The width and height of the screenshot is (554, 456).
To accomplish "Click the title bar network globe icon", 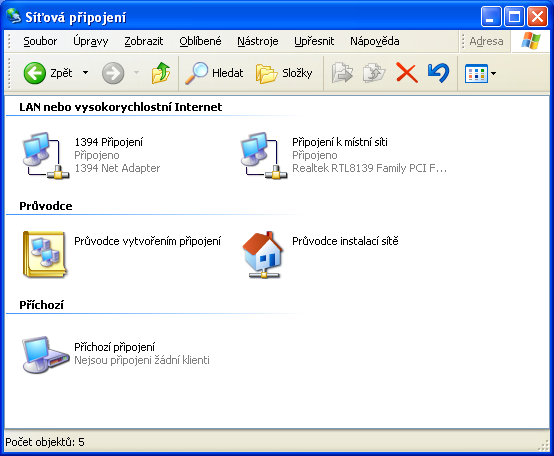I will [x=14, y=16].
